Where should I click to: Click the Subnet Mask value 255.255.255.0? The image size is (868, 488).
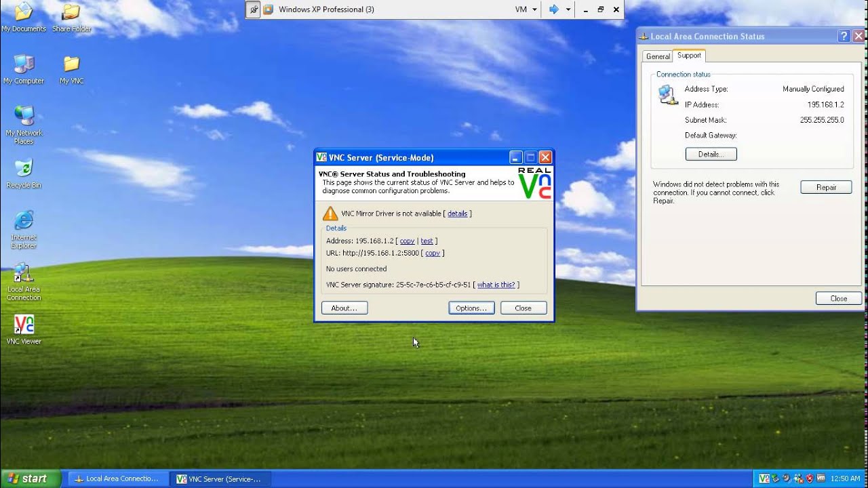pos(822,120)
